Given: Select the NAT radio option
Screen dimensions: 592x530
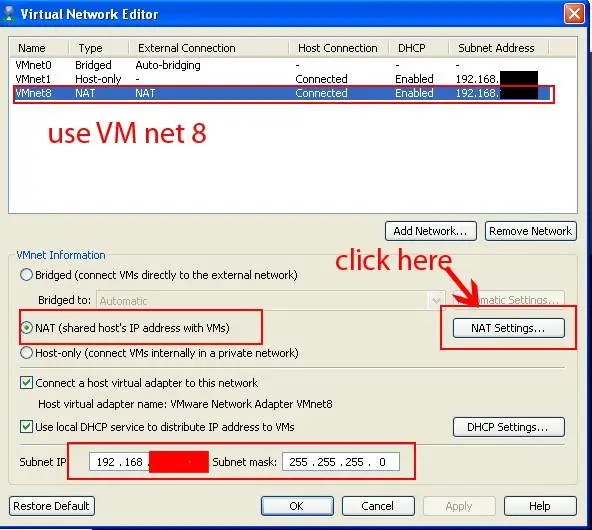Looking at the screenshot, I should [x=26, y=328].
